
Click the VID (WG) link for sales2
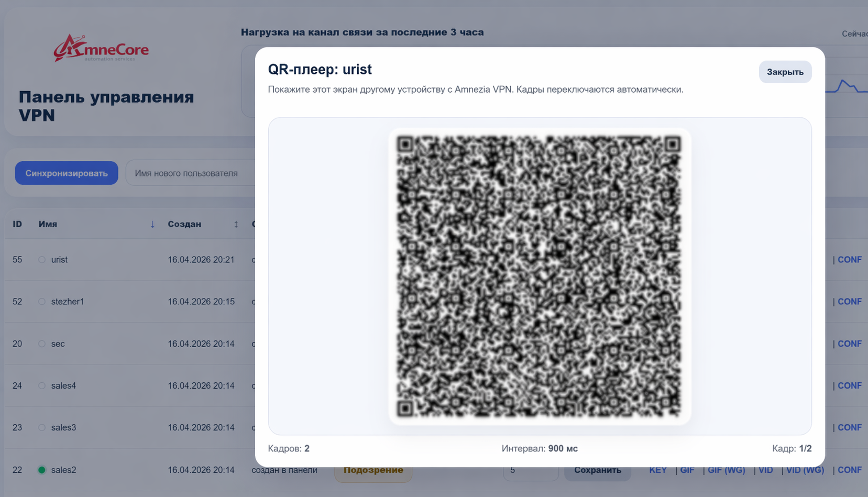(x=805, y=470)
